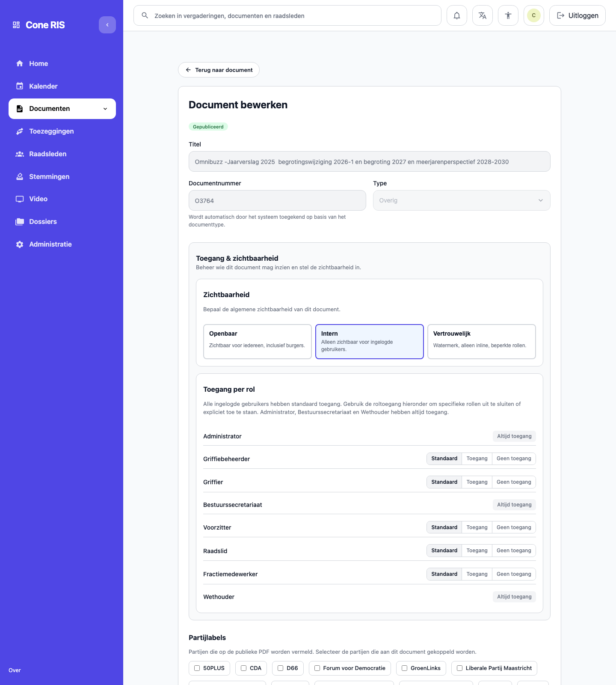This screenshot has height=685, width=616.
Task: Click Altijd toegang badge for Bestuurssecretariaat
Action: pyautogui.click(x=514, y=505)
